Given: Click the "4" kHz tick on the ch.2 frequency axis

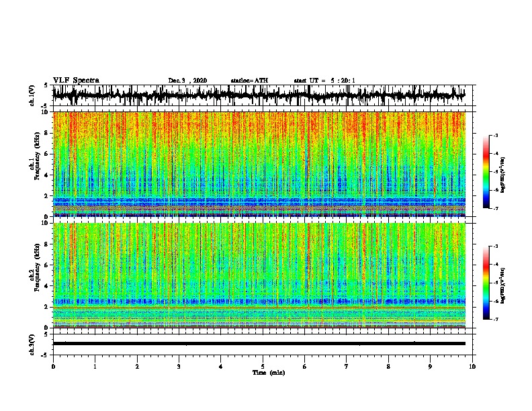Looking at the screenshot, I should 46,286.
